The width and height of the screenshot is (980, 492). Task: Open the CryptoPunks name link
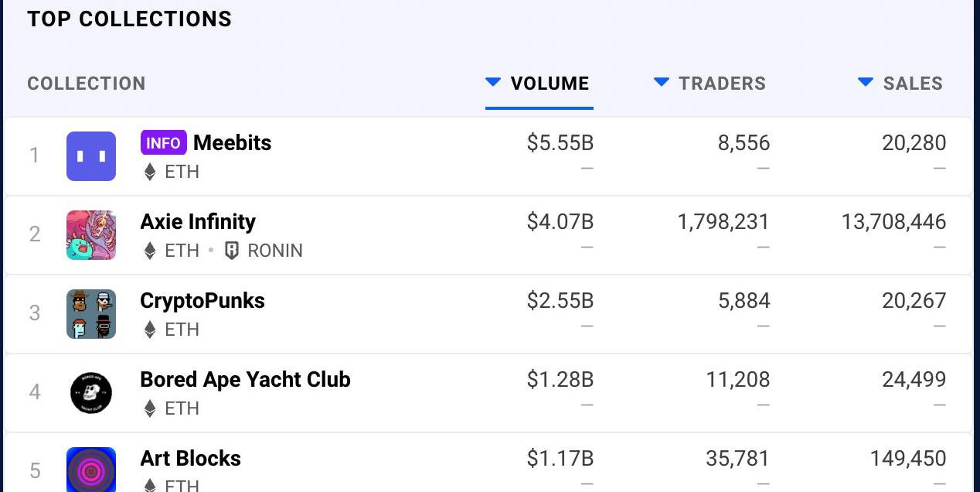[202, 301]
